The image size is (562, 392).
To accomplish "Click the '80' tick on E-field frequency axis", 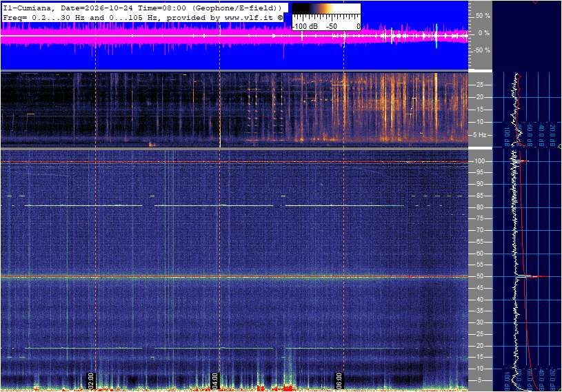I will 479,207.
